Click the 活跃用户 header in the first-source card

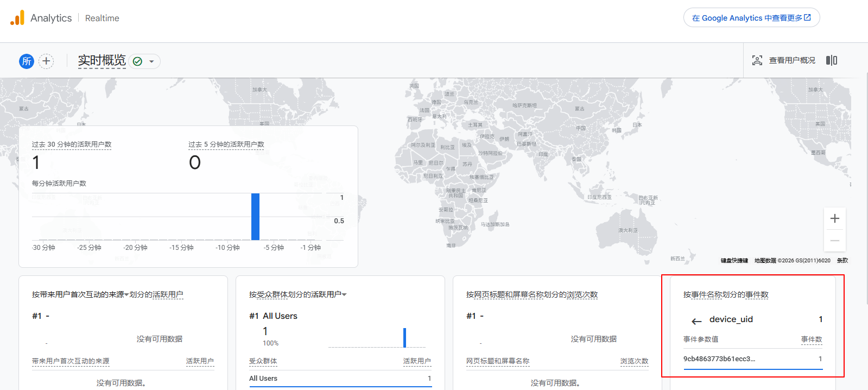point(200,361)
